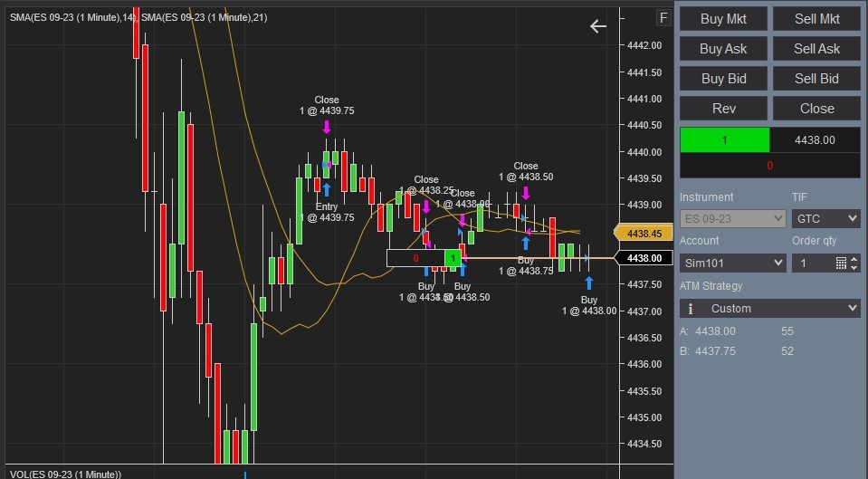Click the Buy 1 @ 4438.75 execution label
The image size is (868, 479).
point(525,265)
